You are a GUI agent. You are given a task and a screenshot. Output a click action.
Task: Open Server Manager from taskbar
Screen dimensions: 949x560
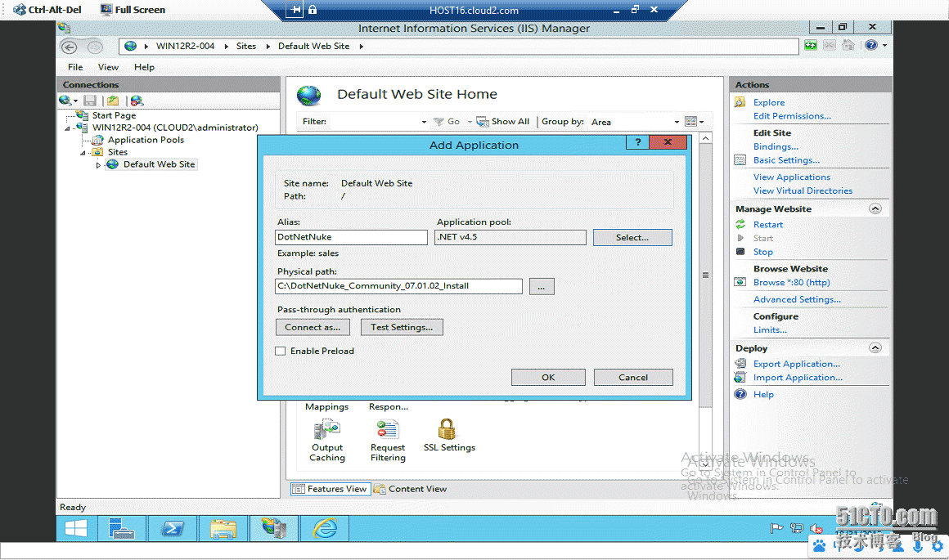[122, 529]
